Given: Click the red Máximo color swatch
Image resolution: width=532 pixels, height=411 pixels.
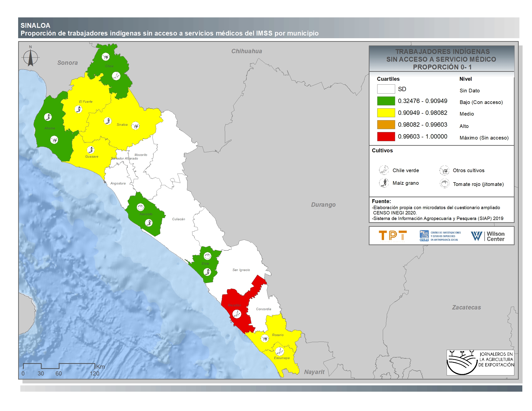Looking at the screenshot, I should coord(386,136).
